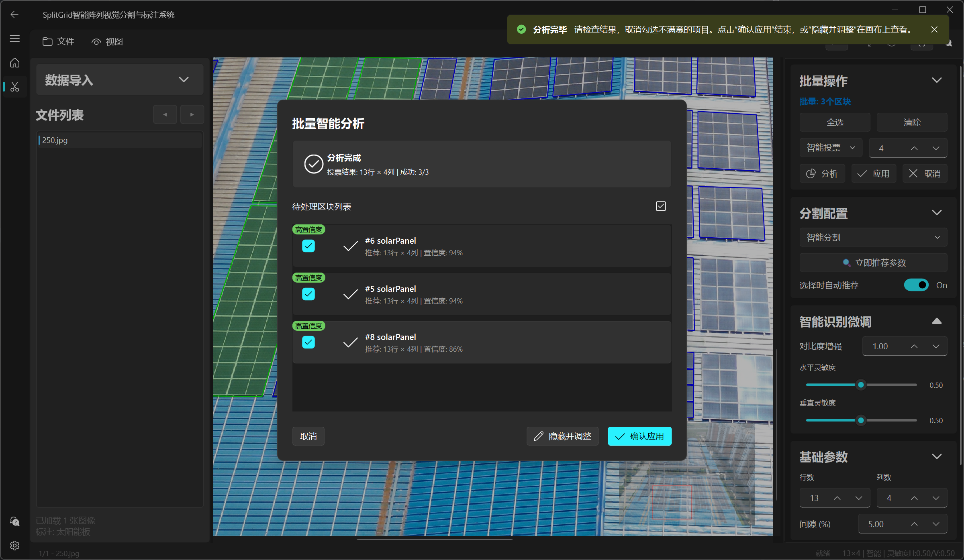Open the 文件 menu
The height and width of the screenshot is (560, 964).
pyautogui.click(x=59, y=41)
